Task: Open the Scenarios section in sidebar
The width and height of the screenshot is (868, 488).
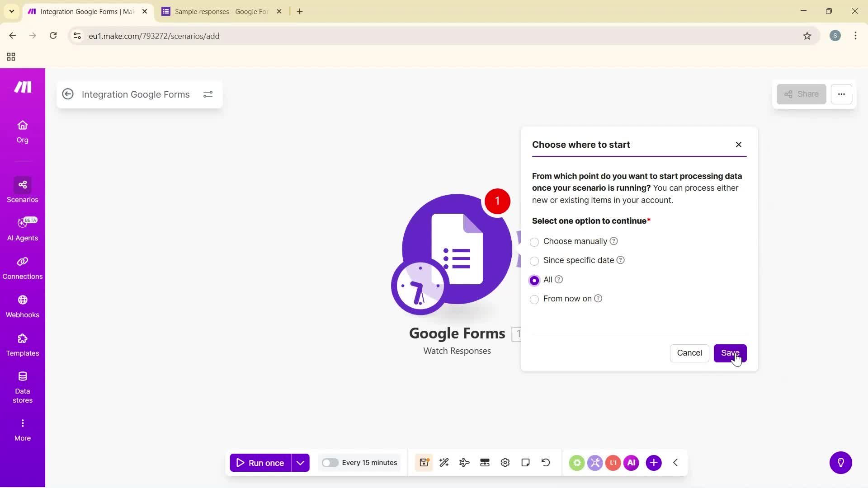Action: (x=22, y=190)
